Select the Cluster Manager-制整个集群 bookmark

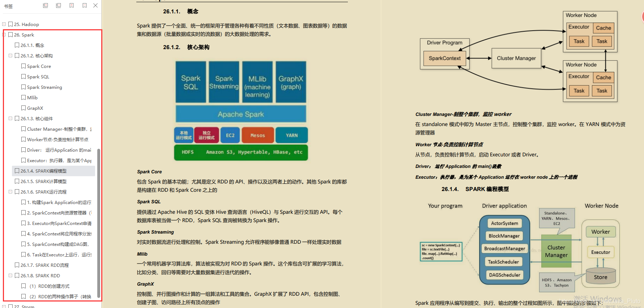point(59,129)
